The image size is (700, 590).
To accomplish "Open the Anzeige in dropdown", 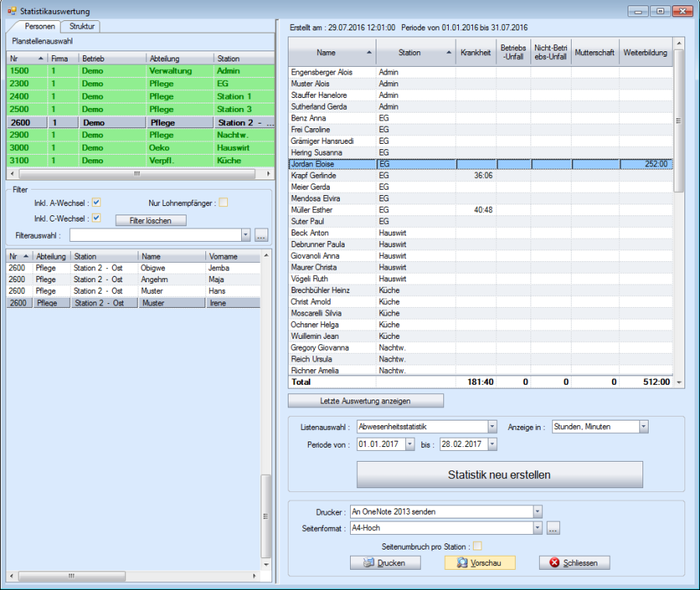I will [x=643, y=427].
